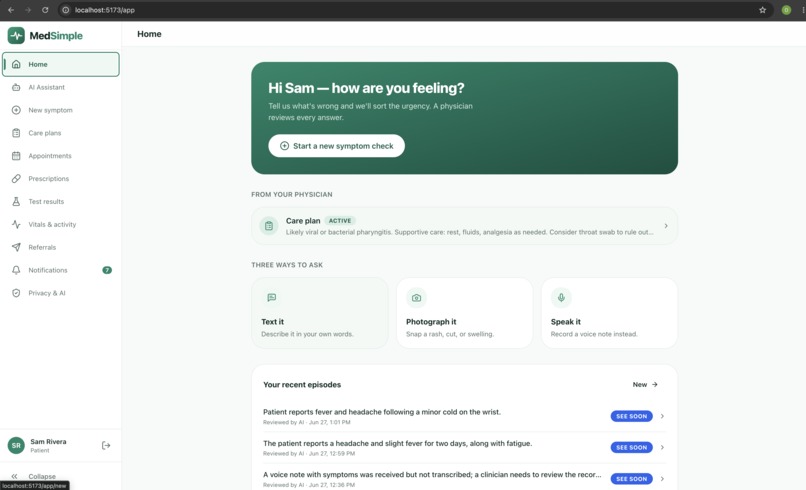806x490 pixels.
Task: Click the Care plans clipboard icon in sidebar
Action: [x=16, y=133]
